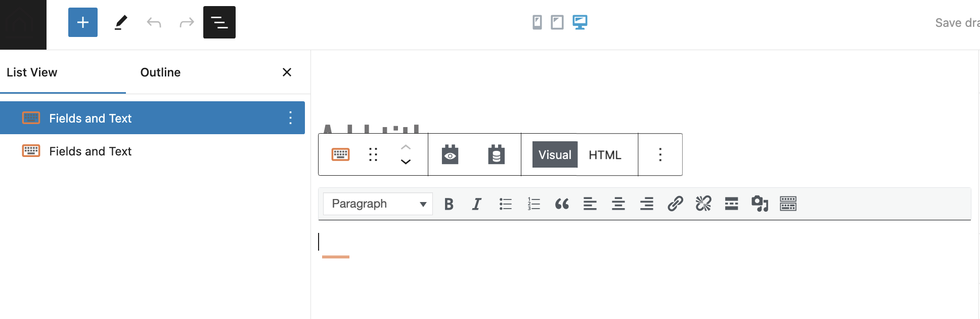Select the pencil Tools icon
980x319 pixels.
[120, 22]
